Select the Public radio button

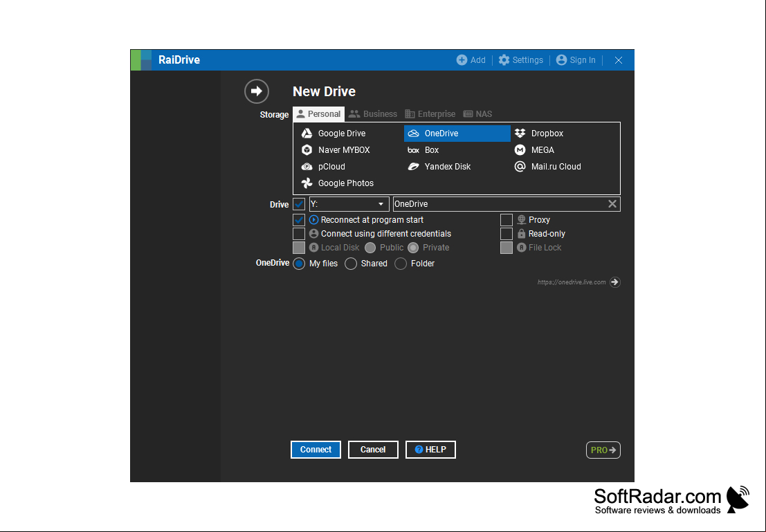[370, 248]
